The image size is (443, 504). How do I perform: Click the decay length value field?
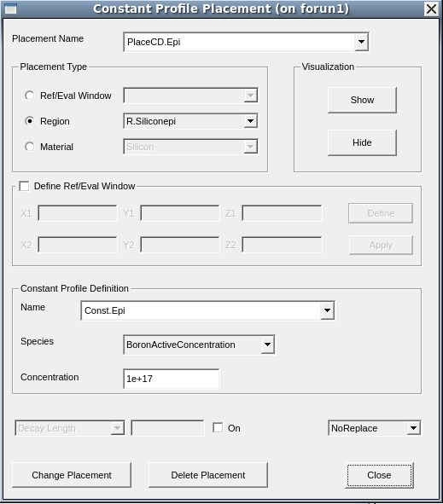167,428
